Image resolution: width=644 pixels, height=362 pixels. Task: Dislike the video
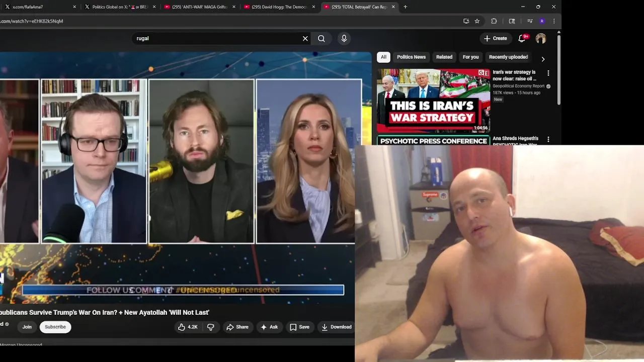(x=211, y=327)
